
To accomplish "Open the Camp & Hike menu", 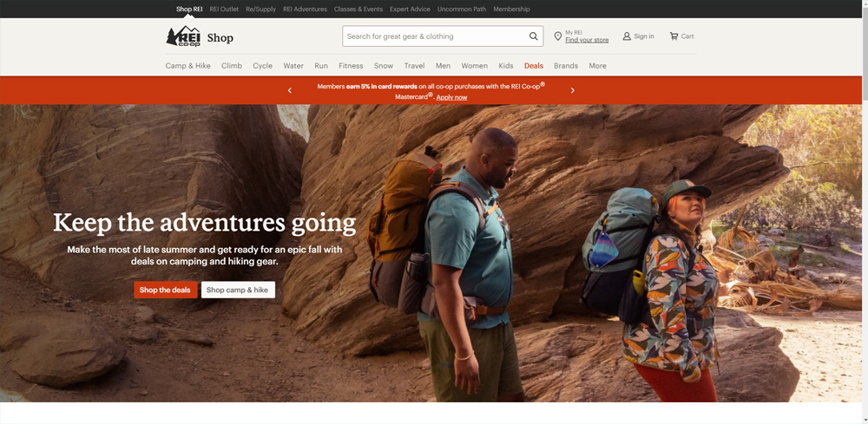I will click(188, 66).
